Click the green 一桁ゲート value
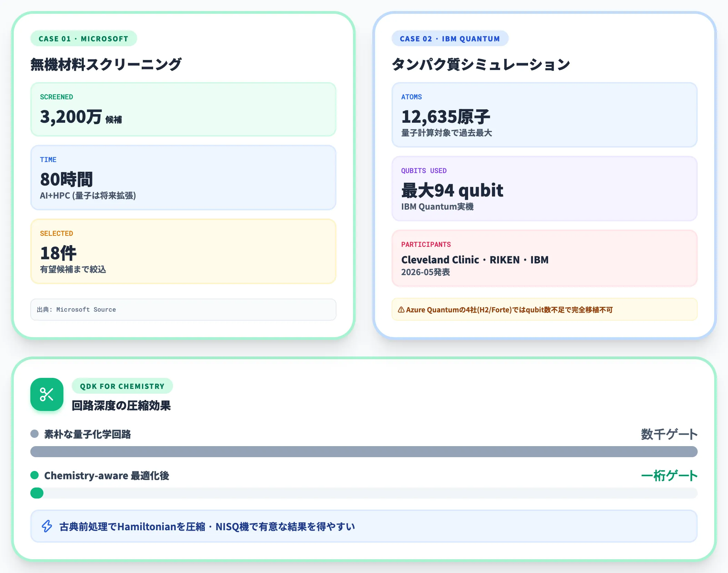 click(x=669, y=475)
